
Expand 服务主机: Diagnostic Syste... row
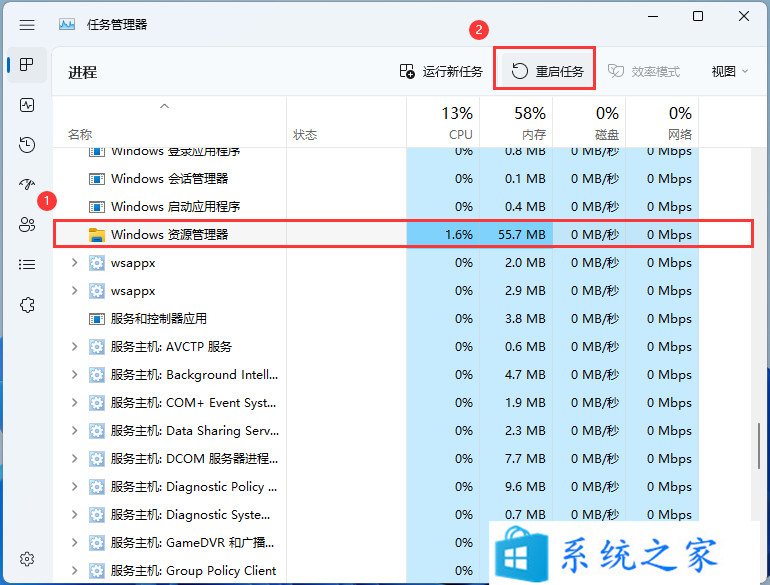[x=74, y=515]
